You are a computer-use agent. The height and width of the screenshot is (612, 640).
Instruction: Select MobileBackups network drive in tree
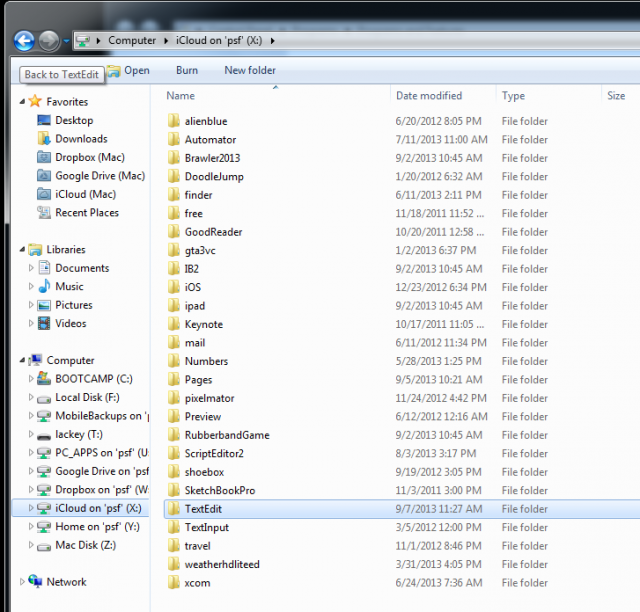[x=102, y=416]
